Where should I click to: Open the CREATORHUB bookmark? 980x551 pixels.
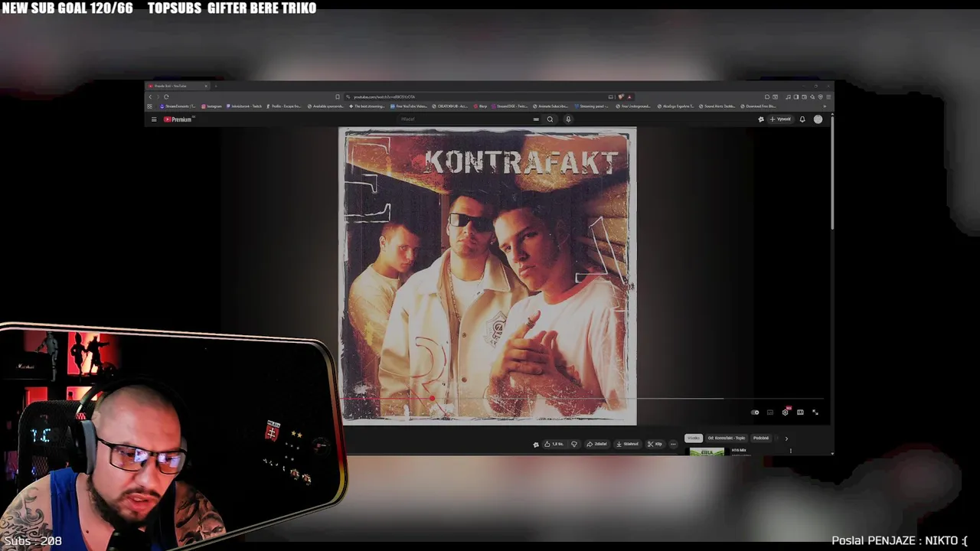coord(449,106)
